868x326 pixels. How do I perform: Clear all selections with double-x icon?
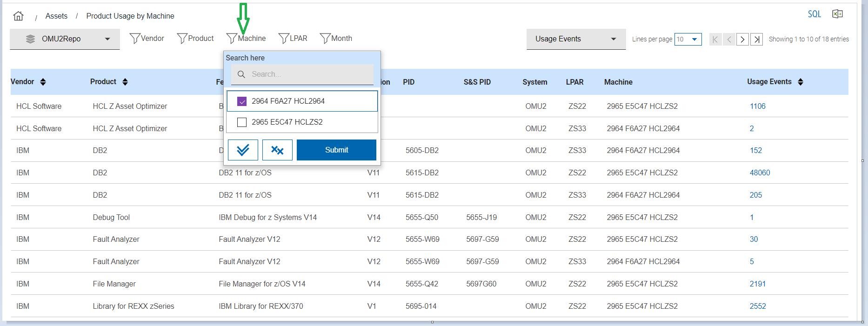(277, 150)
